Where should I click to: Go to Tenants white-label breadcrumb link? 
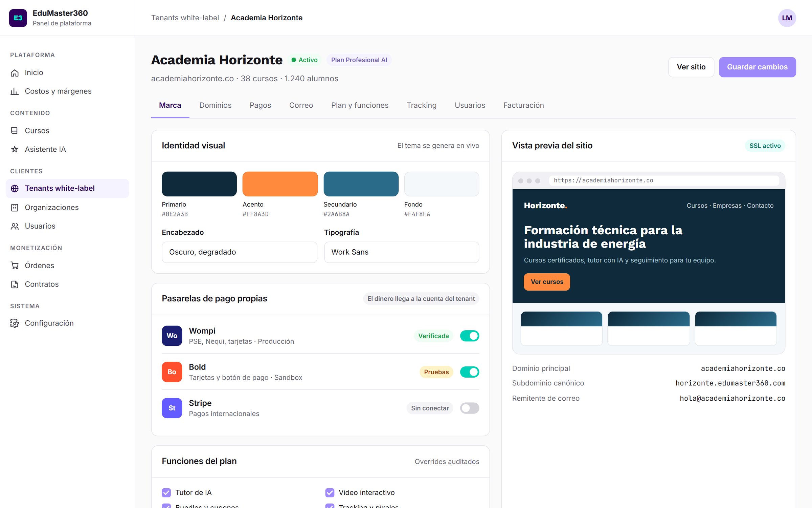185,18
